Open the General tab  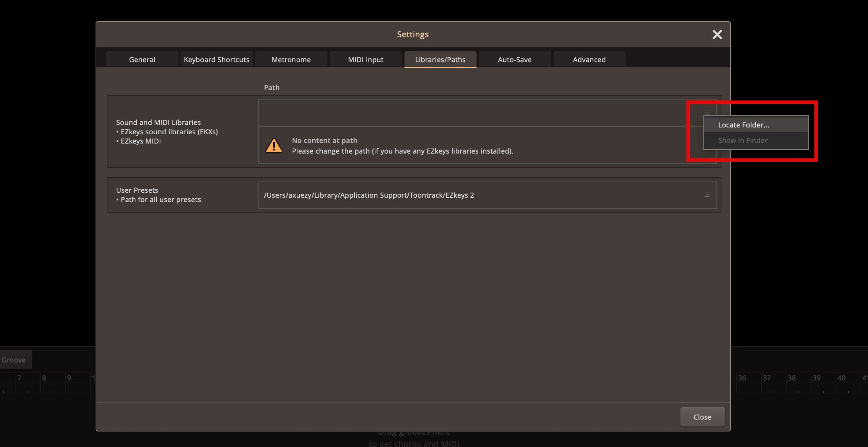tap(142, 60)
